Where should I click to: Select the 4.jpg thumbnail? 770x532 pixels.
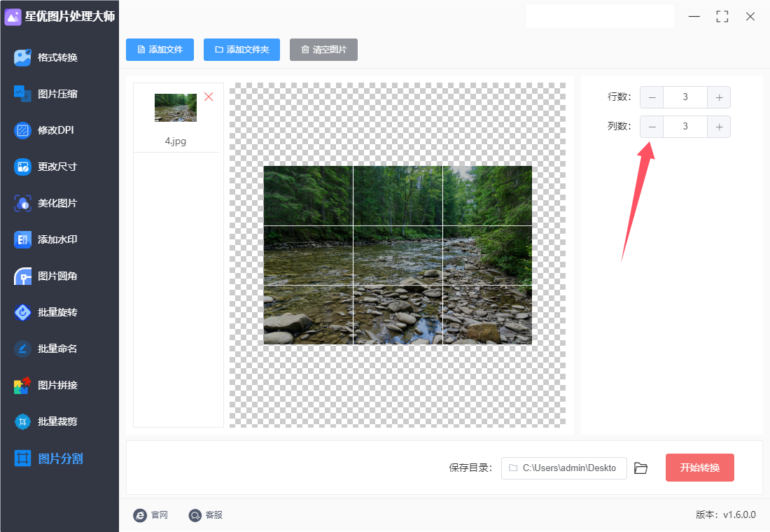tap(175, 108)
